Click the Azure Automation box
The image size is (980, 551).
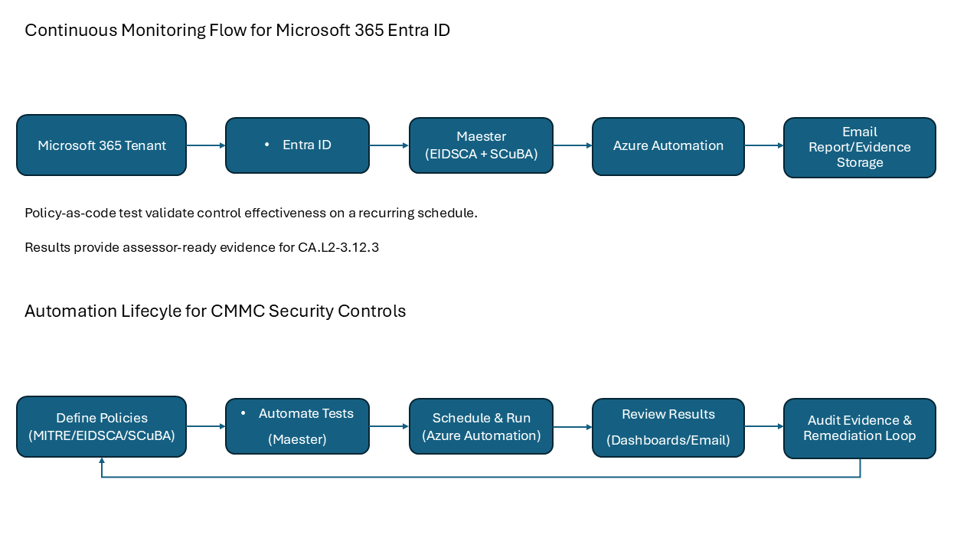click(668, 146)
